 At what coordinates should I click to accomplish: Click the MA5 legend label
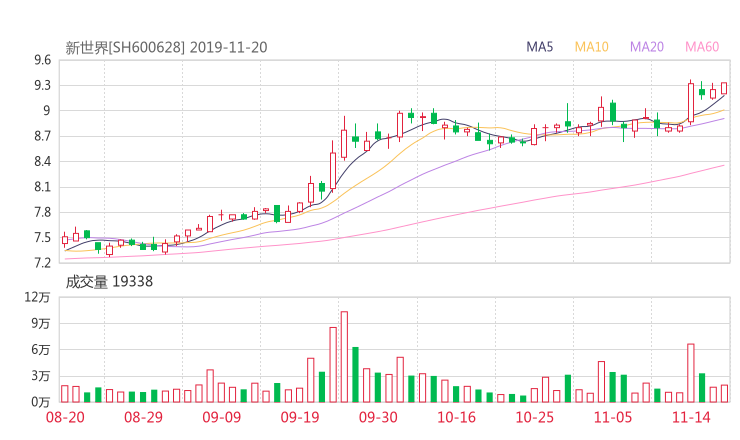[539, 47]
